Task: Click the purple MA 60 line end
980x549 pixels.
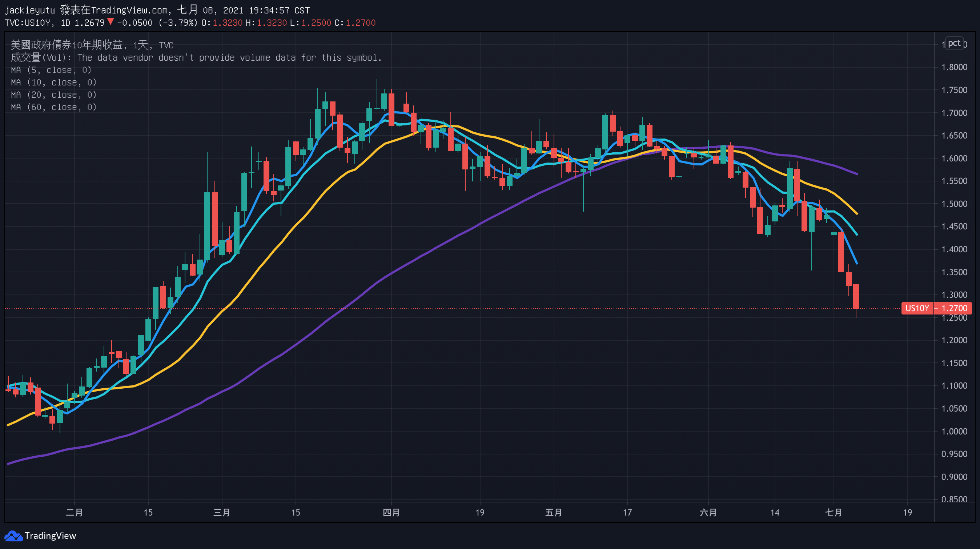Action: pyautogui.click(x=856, y=173)
